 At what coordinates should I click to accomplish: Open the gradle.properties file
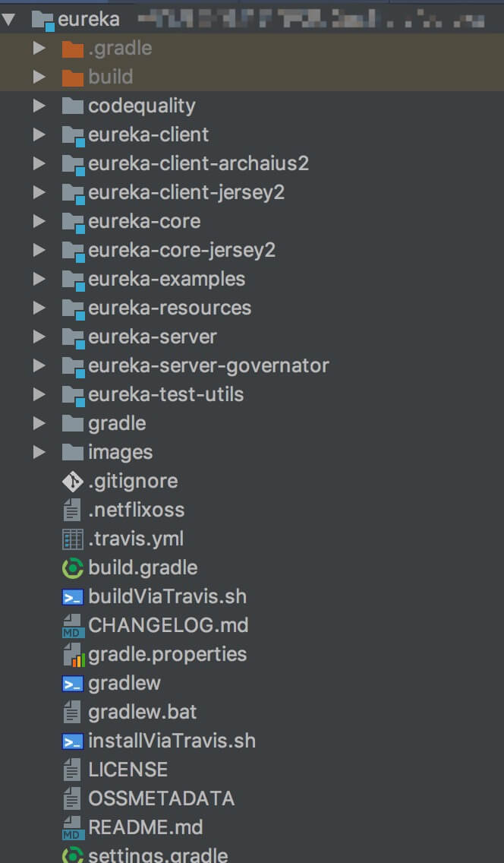167,655
